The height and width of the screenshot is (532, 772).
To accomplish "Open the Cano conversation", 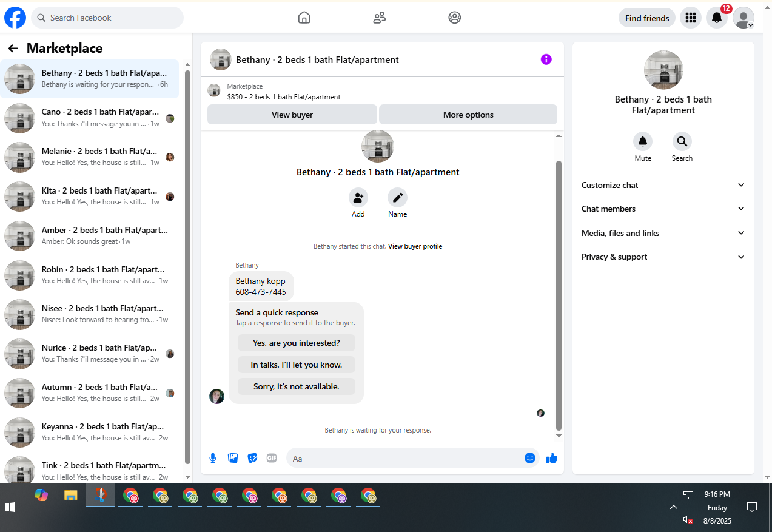I will coord(90,118).
